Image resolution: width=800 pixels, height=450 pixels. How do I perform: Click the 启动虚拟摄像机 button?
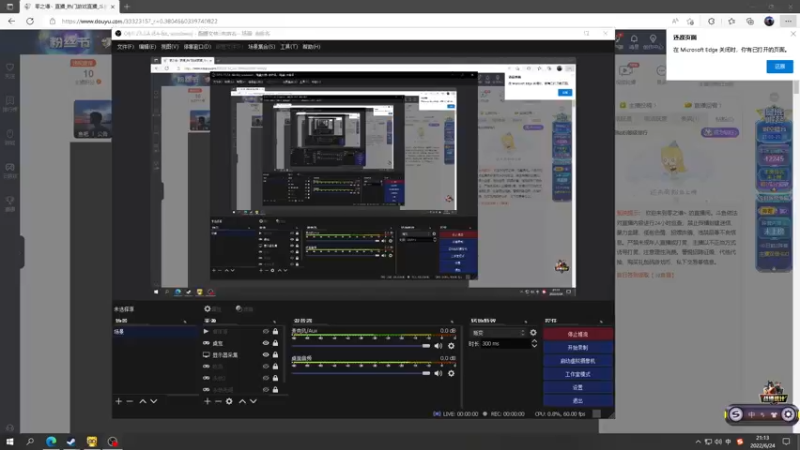pos(578,361)
